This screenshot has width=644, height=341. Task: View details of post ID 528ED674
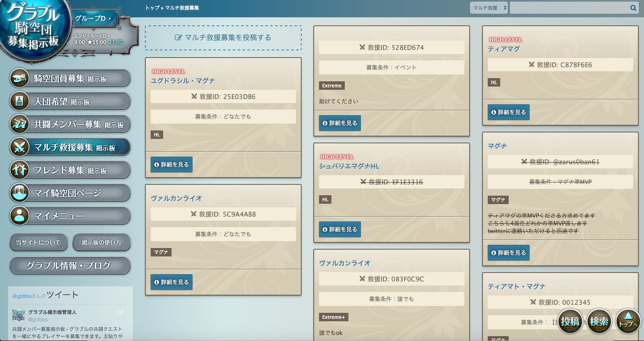click(x=340, y=123)
